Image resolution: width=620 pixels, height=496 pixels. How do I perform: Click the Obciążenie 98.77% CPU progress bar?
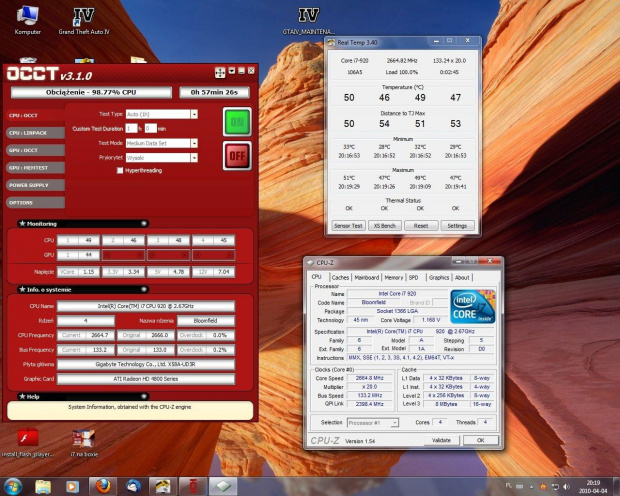tap(91, 93)
